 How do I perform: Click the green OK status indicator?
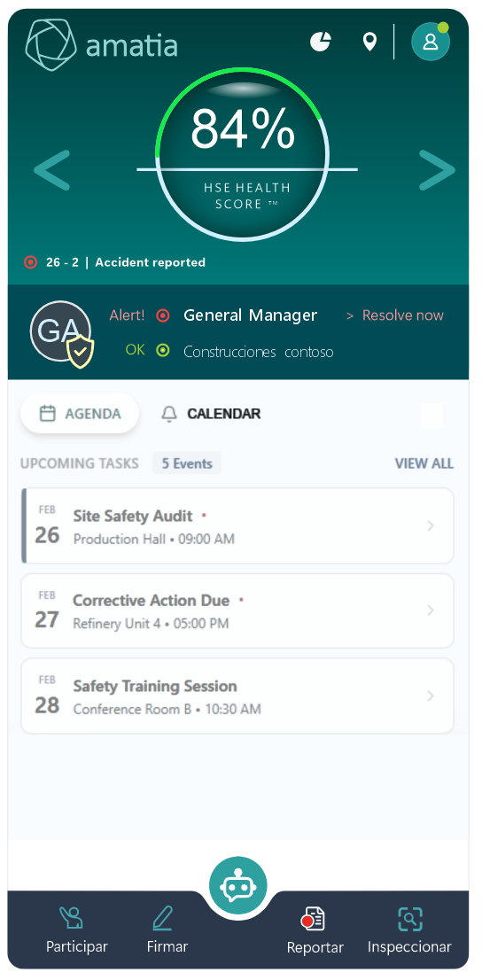pos(162,350)
